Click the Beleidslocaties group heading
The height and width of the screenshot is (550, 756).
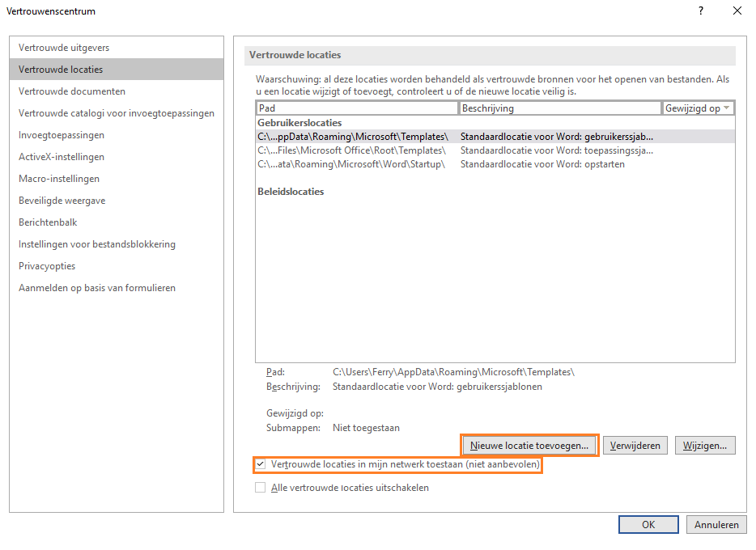click(x=291, y=192)
